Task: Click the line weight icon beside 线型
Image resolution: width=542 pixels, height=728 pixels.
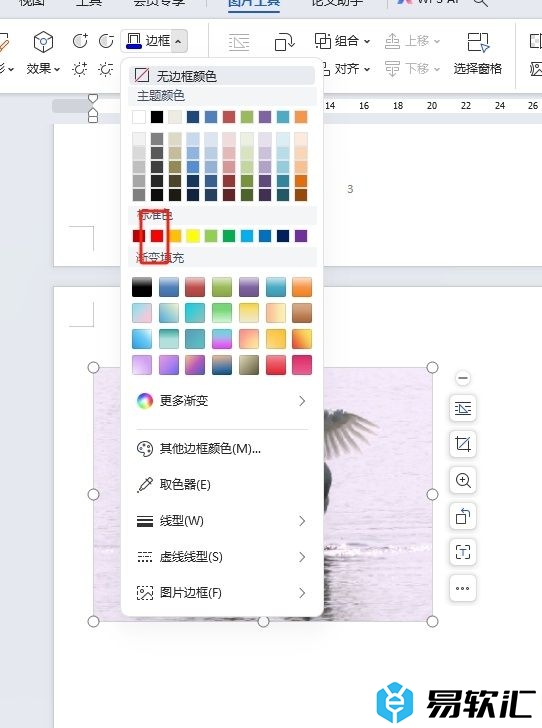Action: tap(144, 521)
